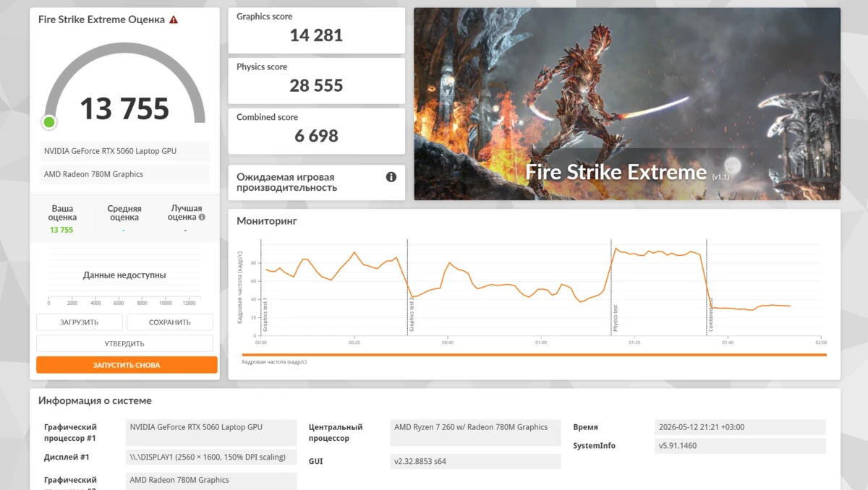Run the benchmark again with ЗАПУСТИТЬ СНОВА
Image resolution: width=868 pixels, height=490 pixels.
pos(127,365)
